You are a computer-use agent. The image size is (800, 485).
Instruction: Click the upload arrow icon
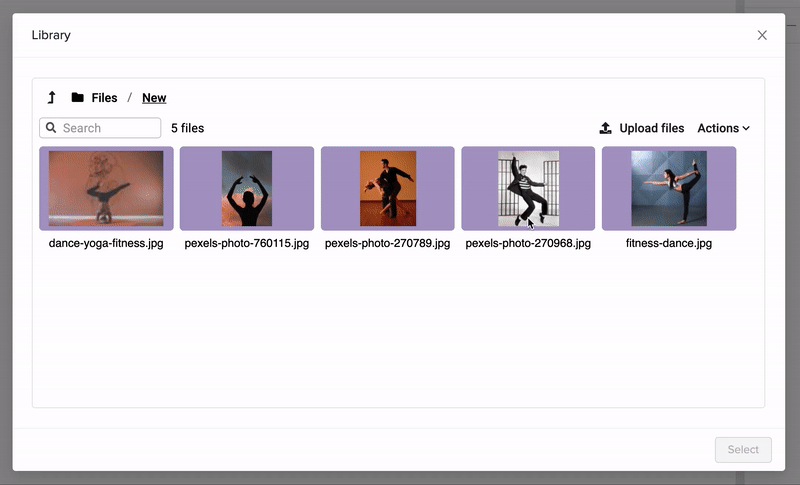coord(605,128)
